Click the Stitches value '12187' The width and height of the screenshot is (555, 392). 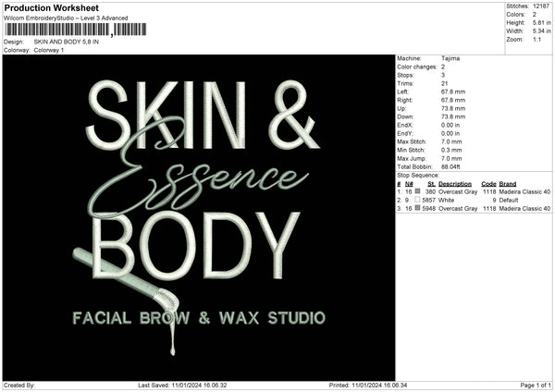click(541, 6)
